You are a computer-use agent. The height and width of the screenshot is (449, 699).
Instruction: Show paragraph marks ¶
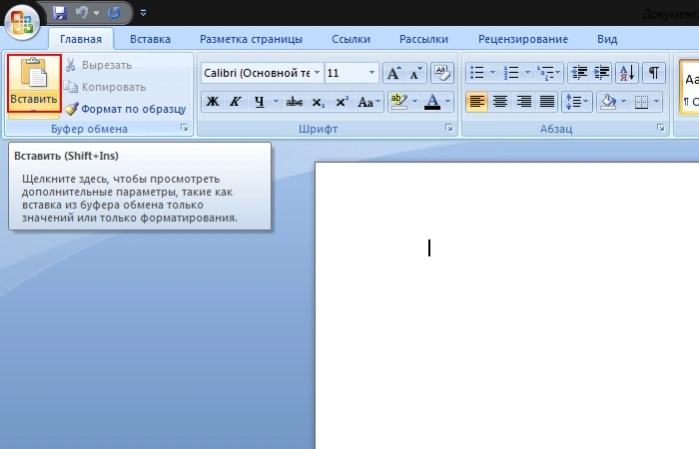coord(654,73)
